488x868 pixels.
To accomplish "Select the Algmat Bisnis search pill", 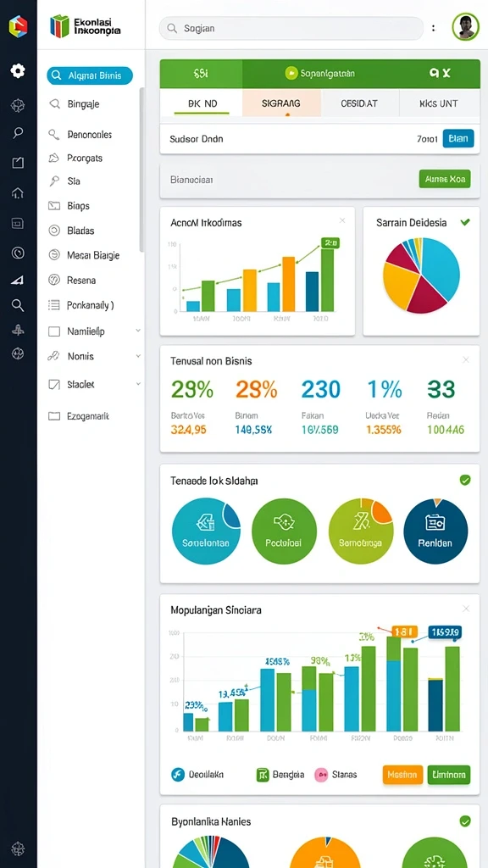I will 90,75.
